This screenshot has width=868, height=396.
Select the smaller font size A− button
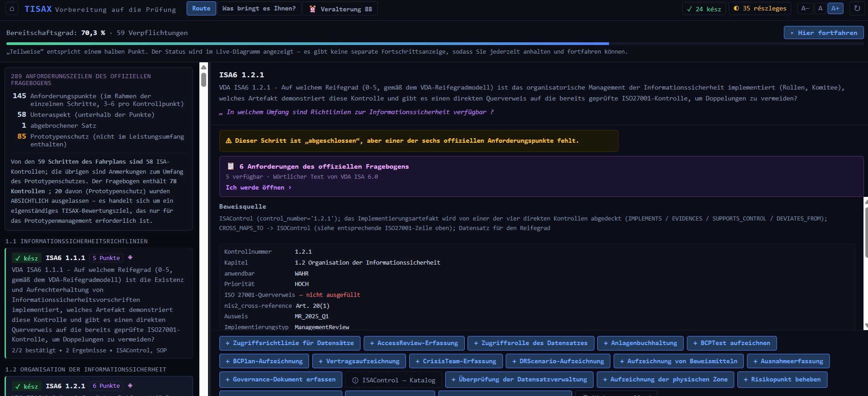click(x=805, y=8)
